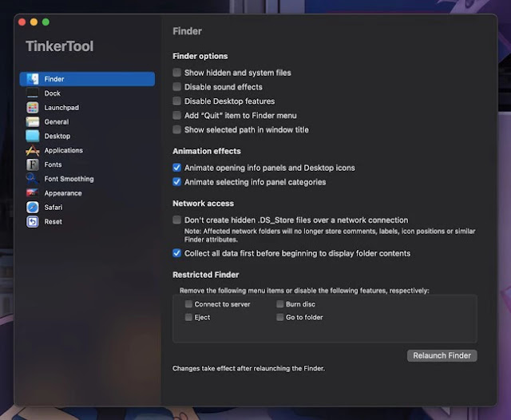Click the Relaunch Finder button
511x420 pixels.
(442, 355)
